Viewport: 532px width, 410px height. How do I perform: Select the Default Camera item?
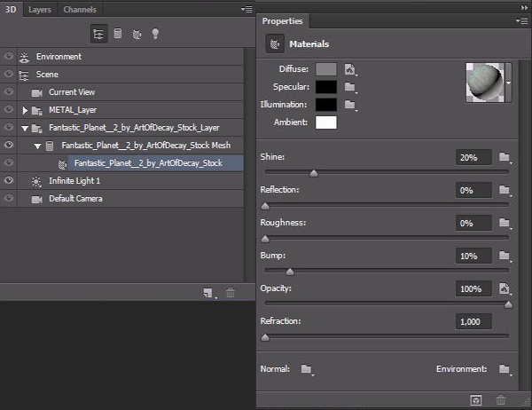point(75,199)
